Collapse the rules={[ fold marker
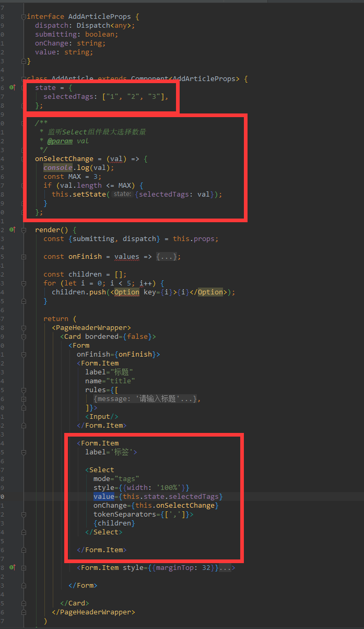 pyautogui.click(x=24, y=390)
